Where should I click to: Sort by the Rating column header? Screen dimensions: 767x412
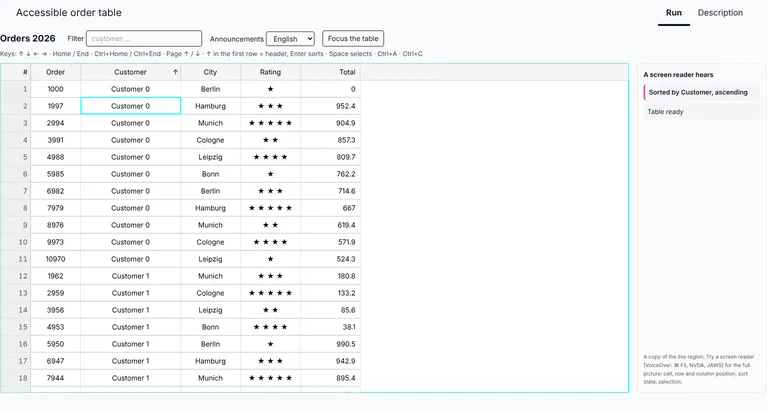270,72
